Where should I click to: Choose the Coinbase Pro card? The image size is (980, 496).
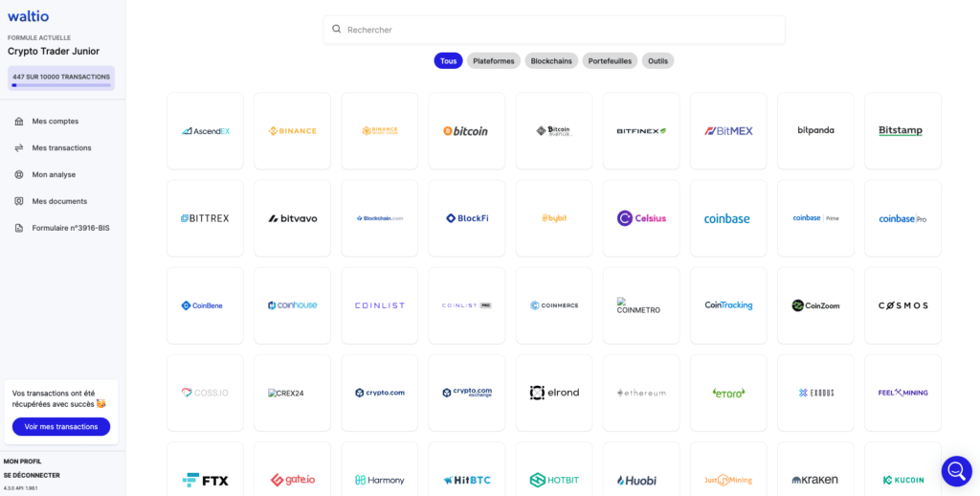pos(902,218)
